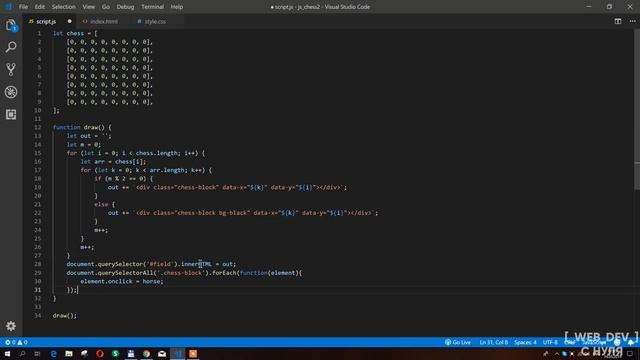This screenshot has height=360, width=640.
Task: Open Mail app from taskbar
Action: (162, 353)
